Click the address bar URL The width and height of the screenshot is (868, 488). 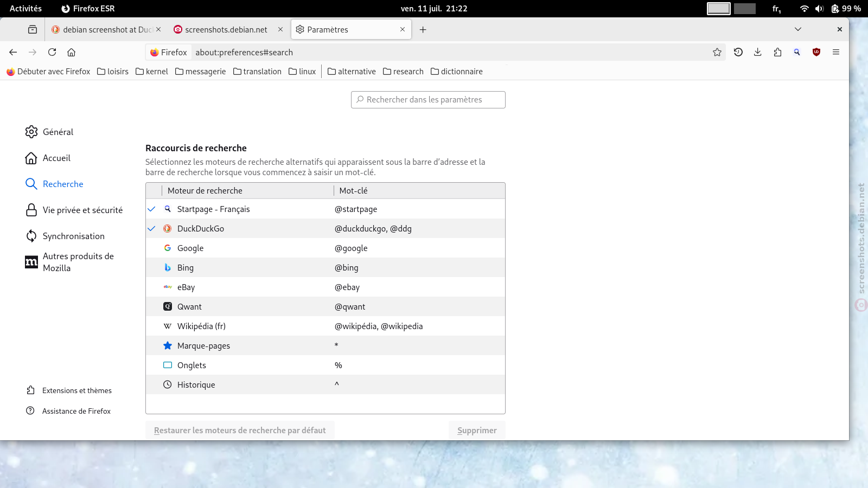(244, 52)
